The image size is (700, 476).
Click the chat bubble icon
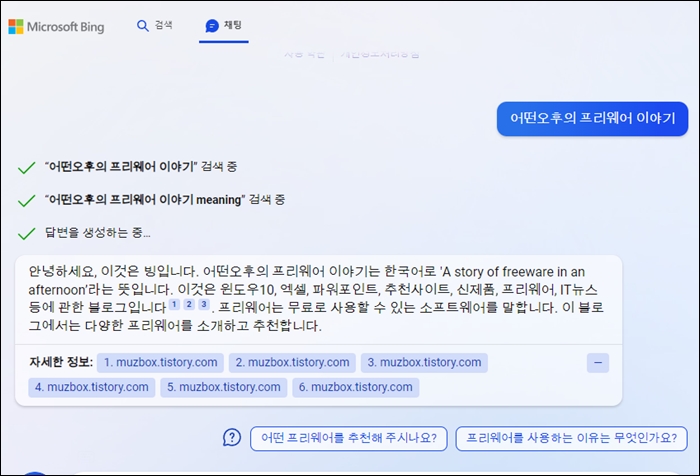[212, 26]
